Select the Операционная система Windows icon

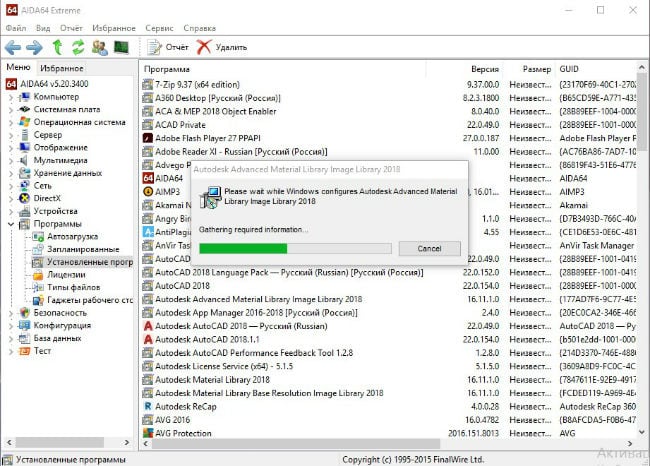pos(25,122)
